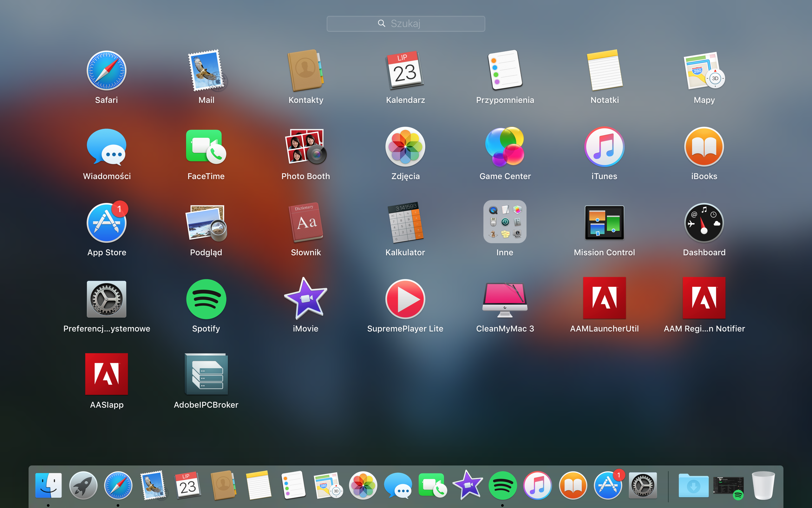Click minimized Spotify window thumbnail in Dock
Image resolution: width=812 pixels, height=508 pixels.
pyautogui.click(x=729, y=486)
